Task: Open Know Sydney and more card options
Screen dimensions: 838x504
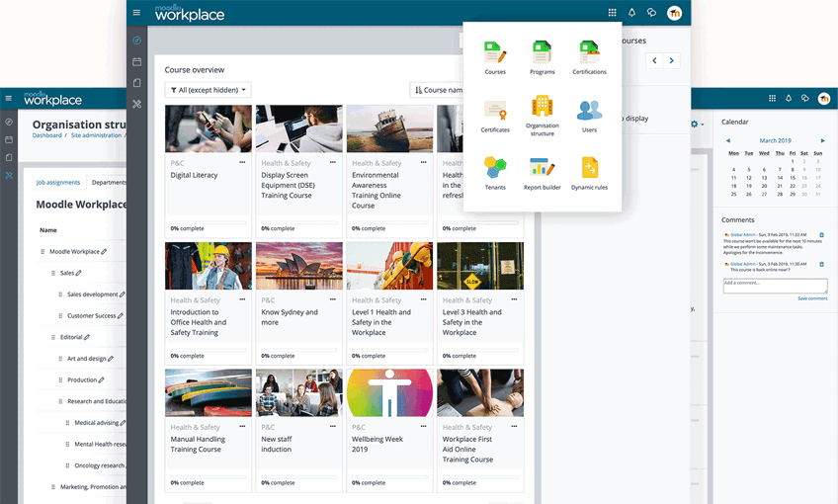Action: coord(333,299)
